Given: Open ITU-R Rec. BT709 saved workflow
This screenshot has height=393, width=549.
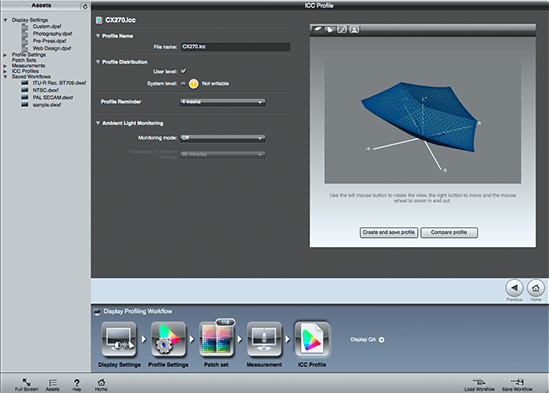Looking at the screenshot, I should pos(59,83).
